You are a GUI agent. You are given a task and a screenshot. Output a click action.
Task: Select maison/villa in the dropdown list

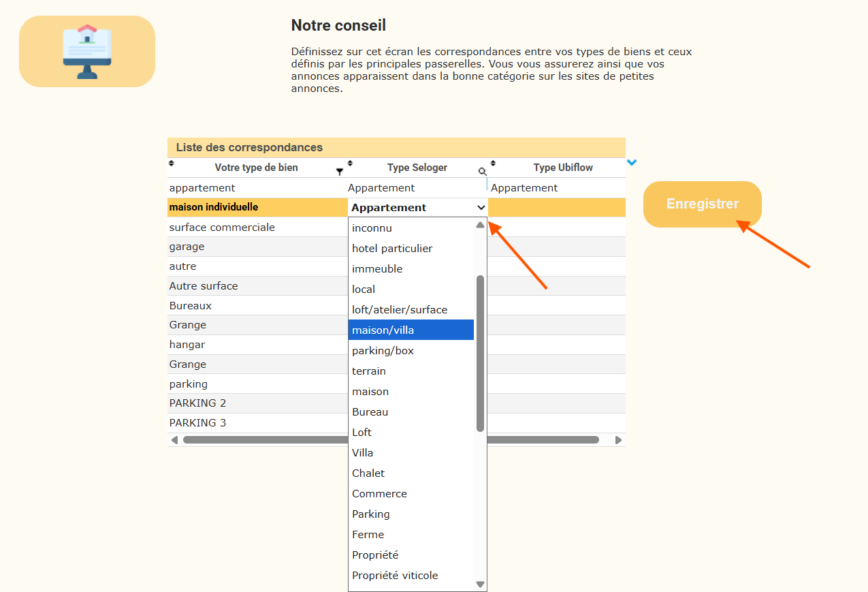411,330
